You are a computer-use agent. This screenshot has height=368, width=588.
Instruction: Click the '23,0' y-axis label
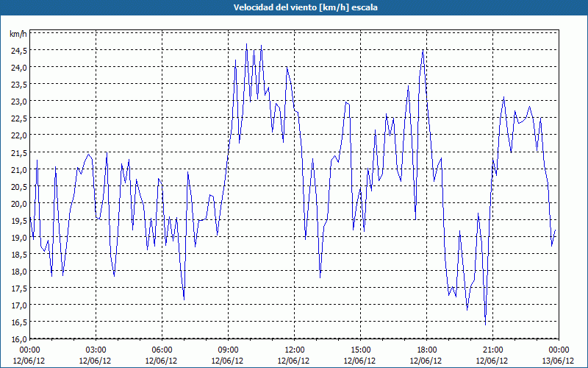pos(18,102)
